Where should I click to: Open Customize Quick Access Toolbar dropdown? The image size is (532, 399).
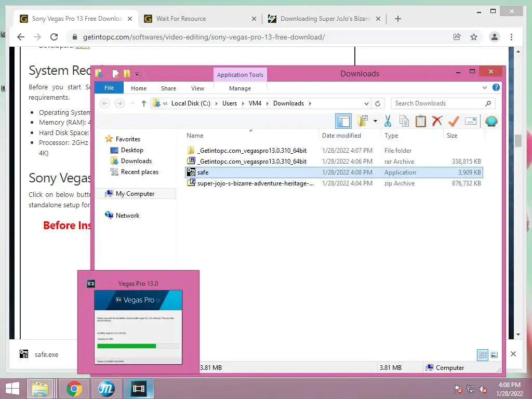coord(137,74)
